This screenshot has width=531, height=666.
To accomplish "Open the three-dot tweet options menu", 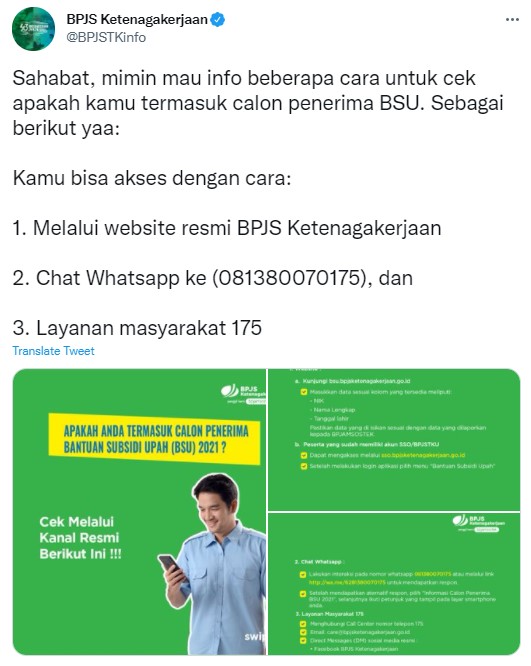I will coord(512,20).
